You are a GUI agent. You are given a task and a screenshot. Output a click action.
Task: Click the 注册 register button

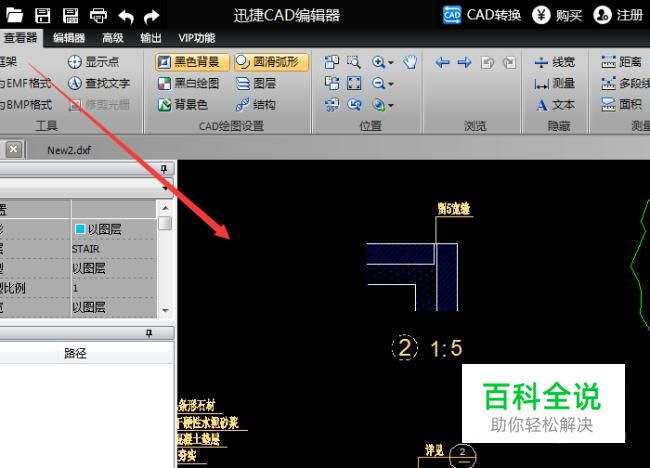click(x=618, y=15)
